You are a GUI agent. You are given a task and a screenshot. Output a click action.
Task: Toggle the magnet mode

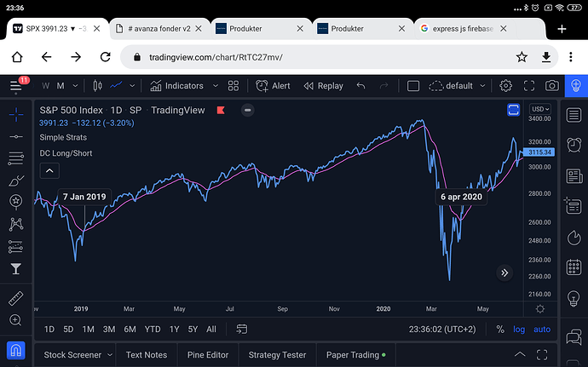coord(15,350)
